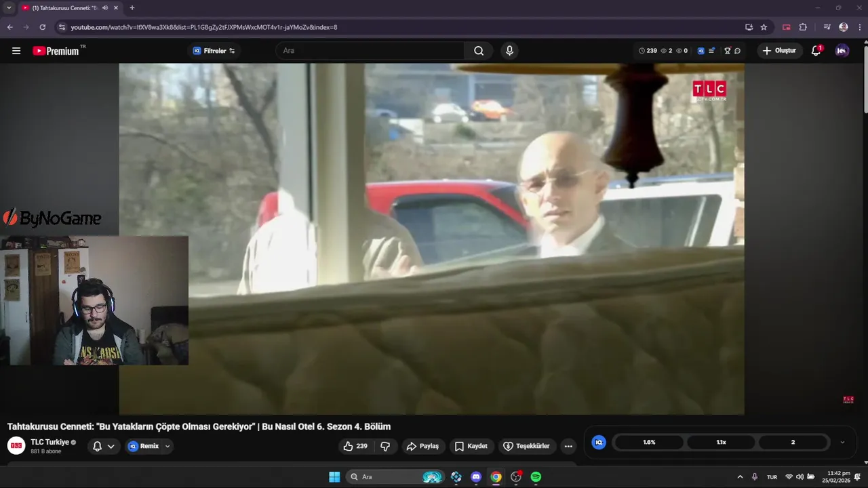
Task: Click the blue IQ icon in header extension bar
Action: [x=701, y=51]
